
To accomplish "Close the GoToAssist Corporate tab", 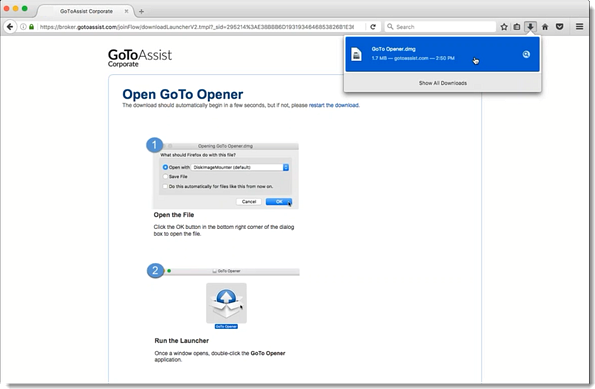I will [x=126, y=11].
